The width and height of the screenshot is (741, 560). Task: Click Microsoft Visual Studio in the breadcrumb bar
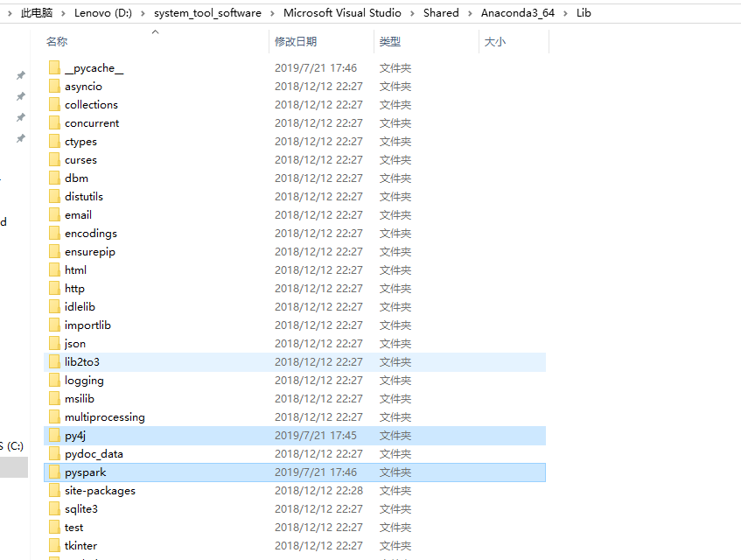[x=342, y=13]
